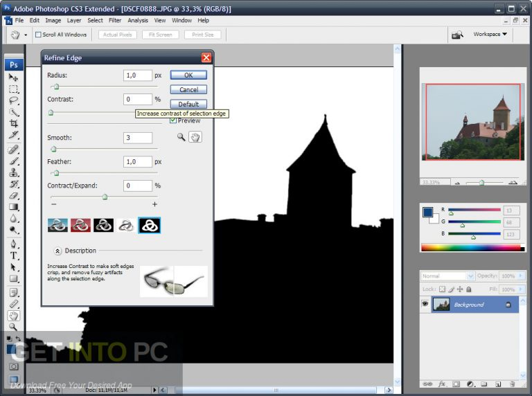The image size is (532, 396).
Task: Toggle Scroll All Windows checkbox
Action: [x=38, y=35]
